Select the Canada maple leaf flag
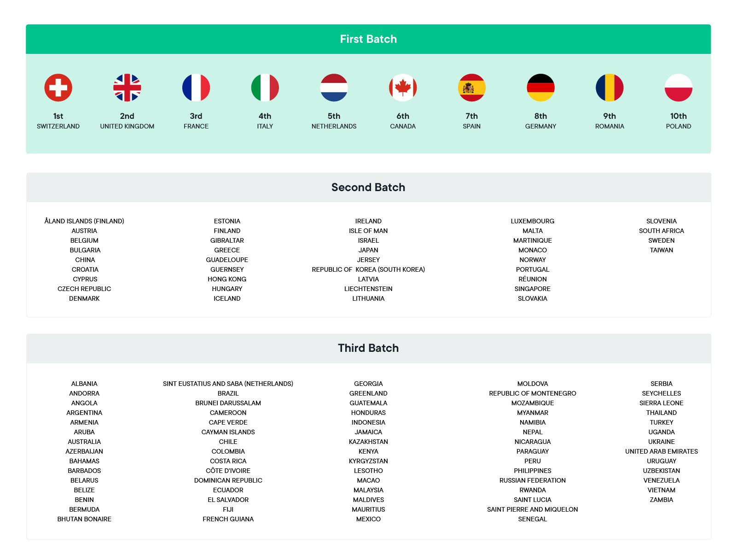This screenshot has height=560, width=737. (x=403, y=87)
